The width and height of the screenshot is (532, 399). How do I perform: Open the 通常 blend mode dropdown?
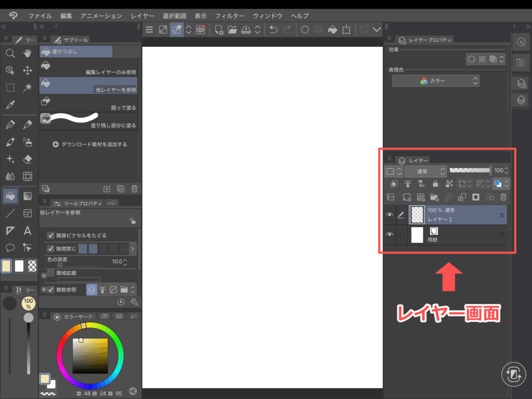(x=425, y=171)
